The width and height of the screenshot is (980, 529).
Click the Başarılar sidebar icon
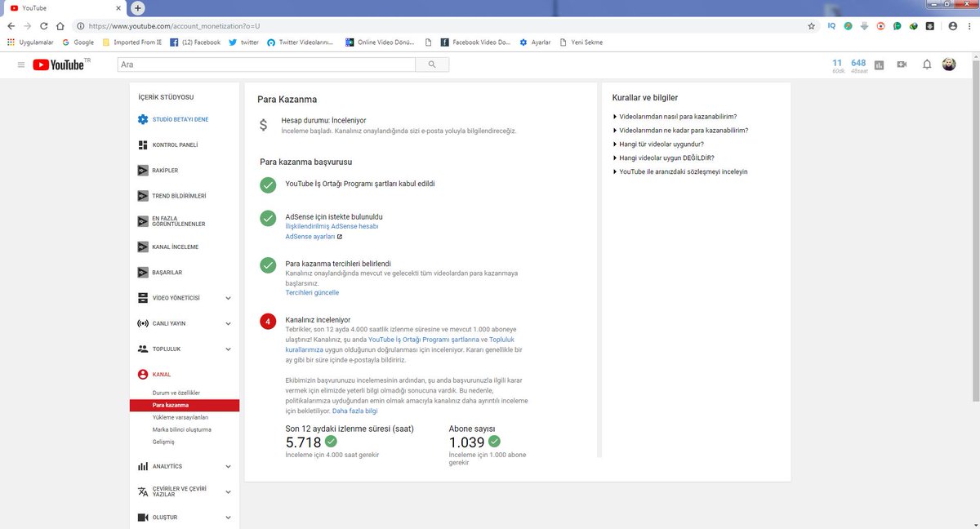pos(143,272)
